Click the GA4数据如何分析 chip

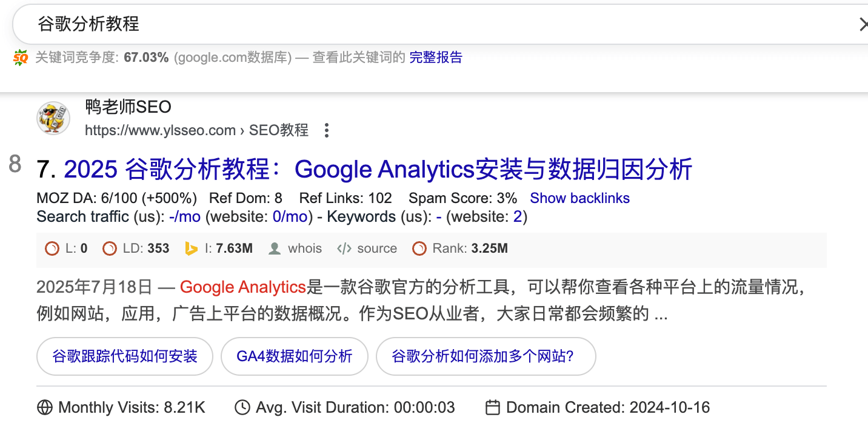tap(295, 356)
